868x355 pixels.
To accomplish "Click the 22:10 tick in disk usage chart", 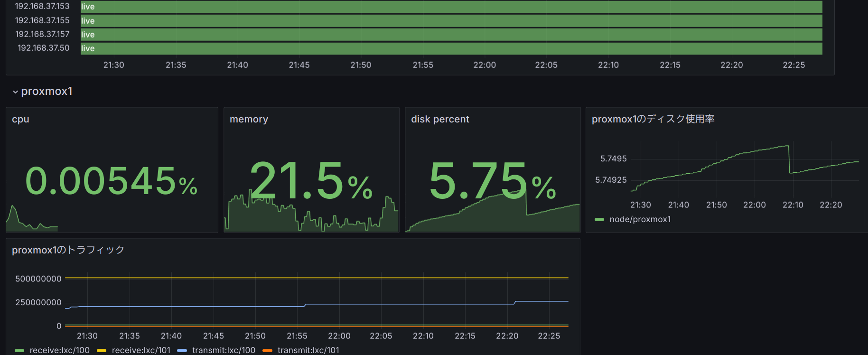I will pyautogui.click(x=793, y=205).
